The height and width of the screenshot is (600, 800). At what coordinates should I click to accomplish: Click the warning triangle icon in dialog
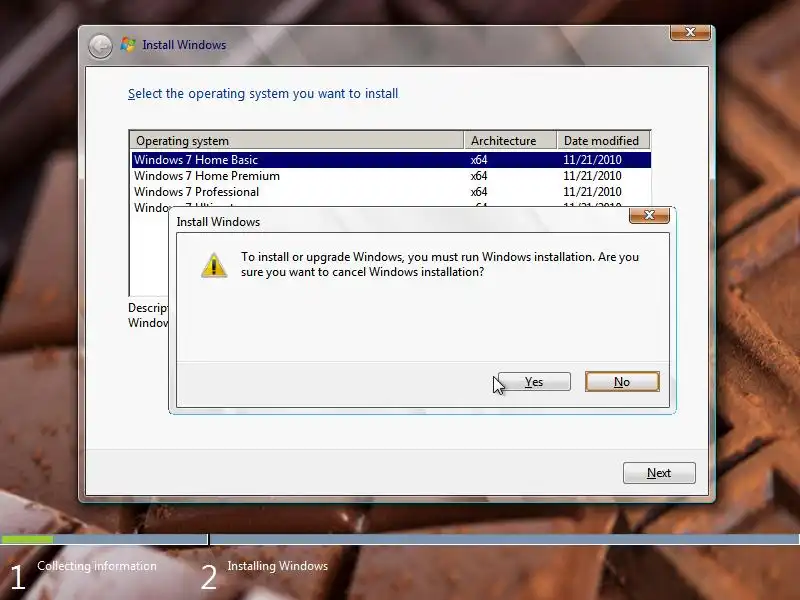pyautogui.click(x=214, y=265)
